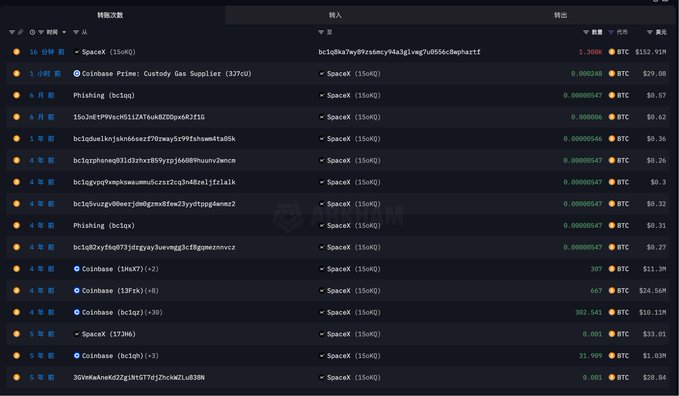Switch to the 转出 tab
Viewport: 679px width, 396px height.
(560, 15)
